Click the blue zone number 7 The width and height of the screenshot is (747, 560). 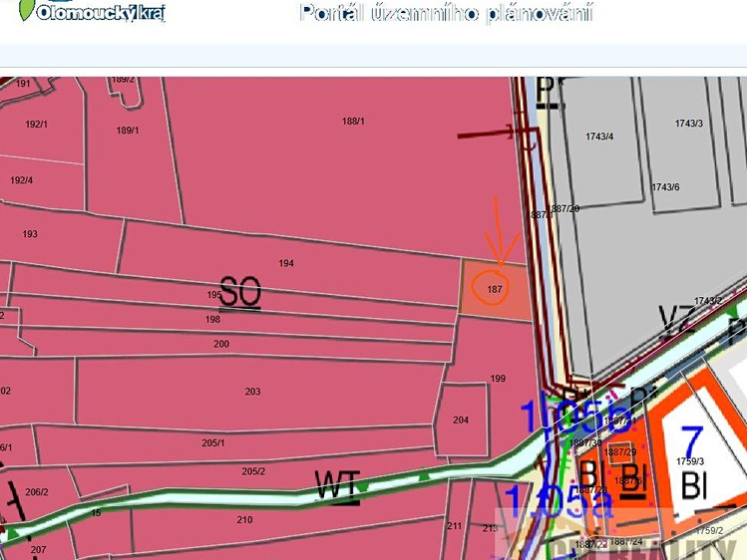pos(692,440)
